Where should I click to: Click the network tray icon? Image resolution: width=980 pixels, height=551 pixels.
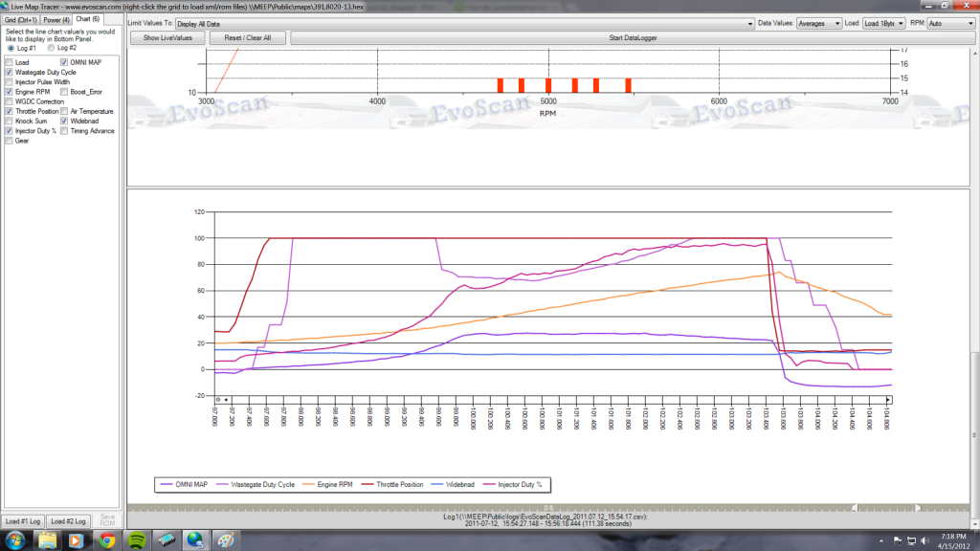pos(911,541)
